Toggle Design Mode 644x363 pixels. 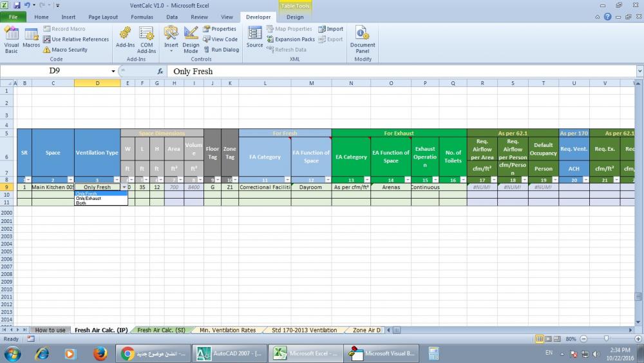point(191,39)
